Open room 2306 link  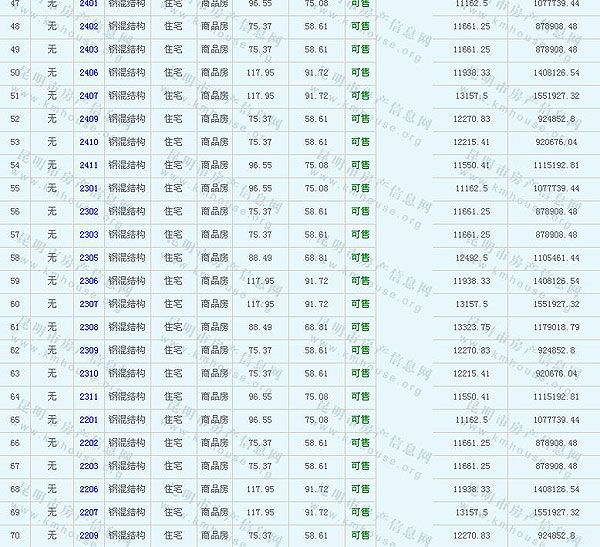point(89,280)
